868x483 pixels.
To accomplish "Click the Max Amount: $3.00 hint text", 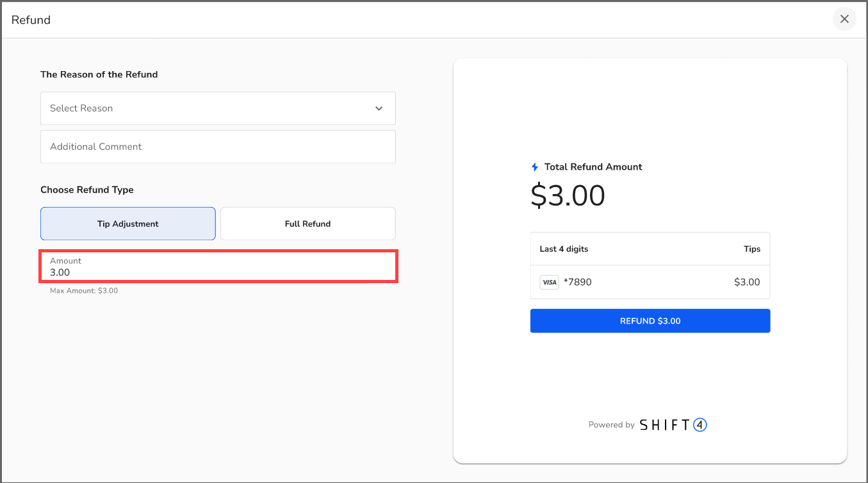I will 84,291.
